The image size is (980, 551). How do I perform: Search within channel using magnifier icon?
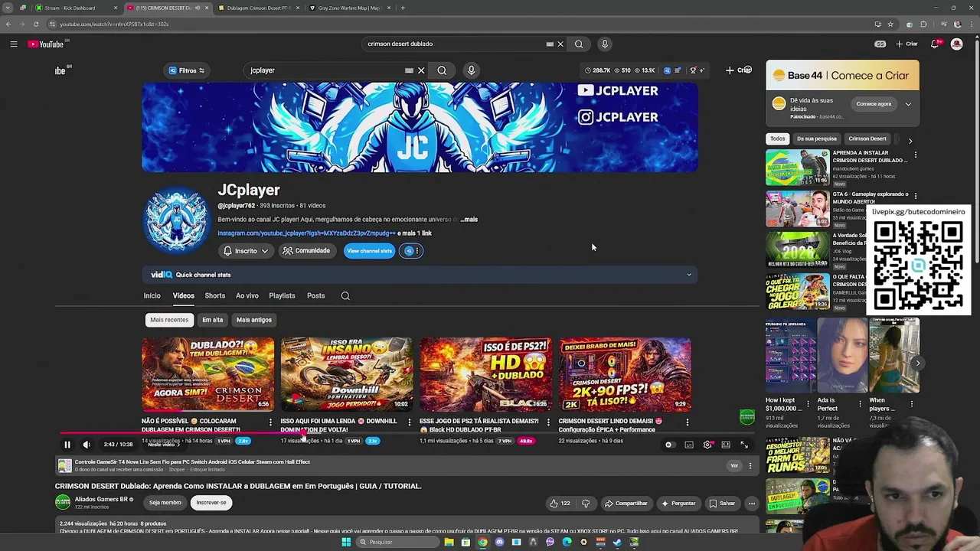point(345,295)
